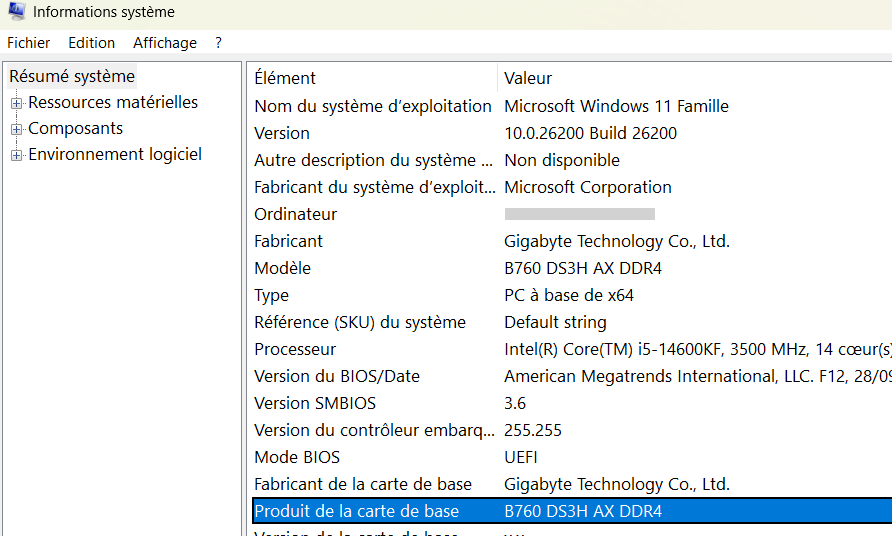
Task: Select the Version du BIOS/Date row
Action: 337,376
